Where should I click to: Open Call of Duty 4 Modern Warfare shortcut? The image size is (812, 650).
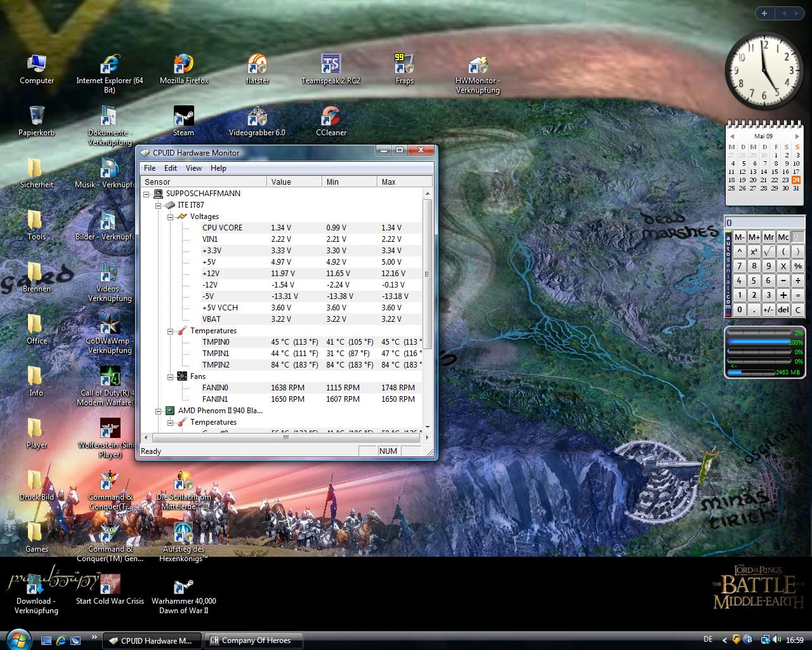click(x=109, y=387)
